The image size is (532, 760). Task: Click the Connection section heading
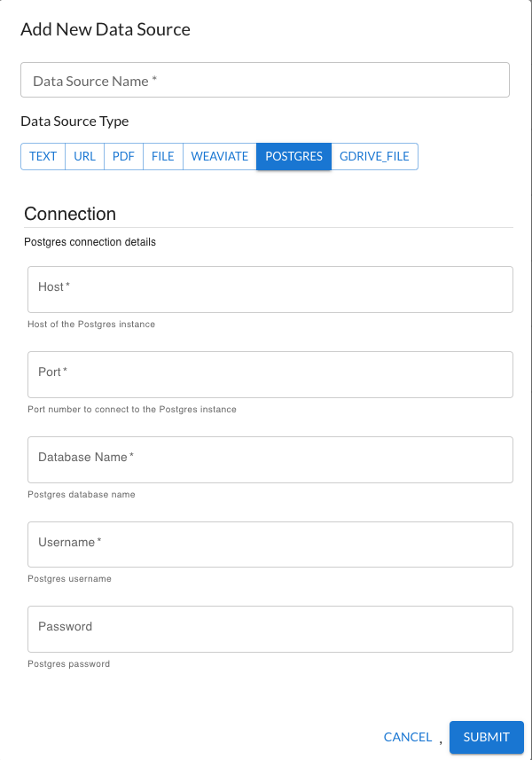tap(69, 214)
